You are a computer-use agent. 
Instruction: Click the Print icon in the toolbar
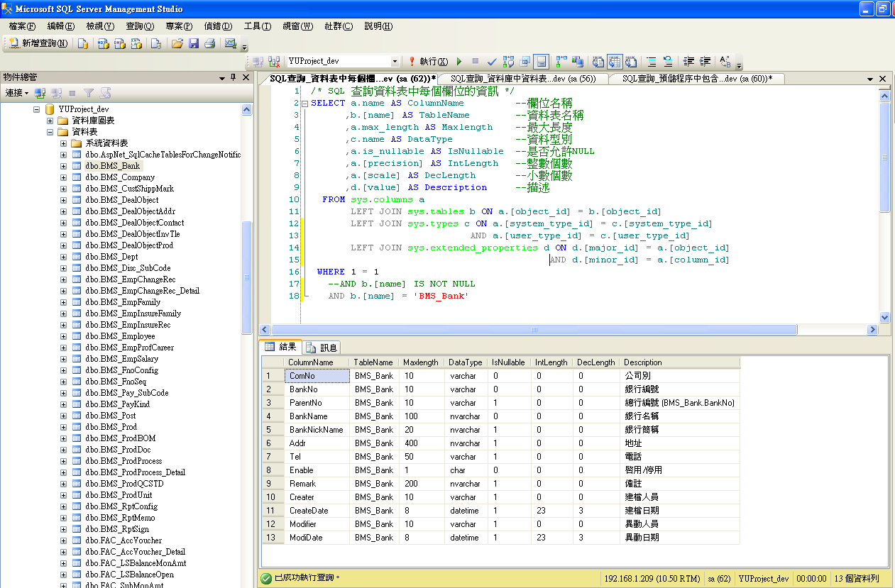(209, 43)
